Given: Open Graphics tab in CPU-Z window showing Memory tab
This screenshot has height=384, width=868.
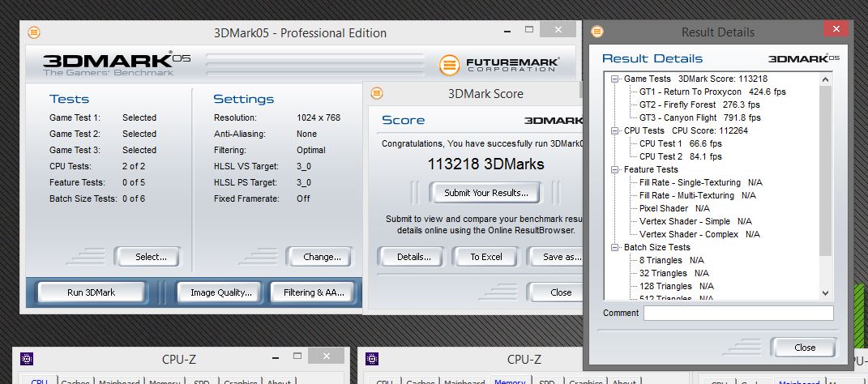Looking at the screenshot, I should [586, 382].
